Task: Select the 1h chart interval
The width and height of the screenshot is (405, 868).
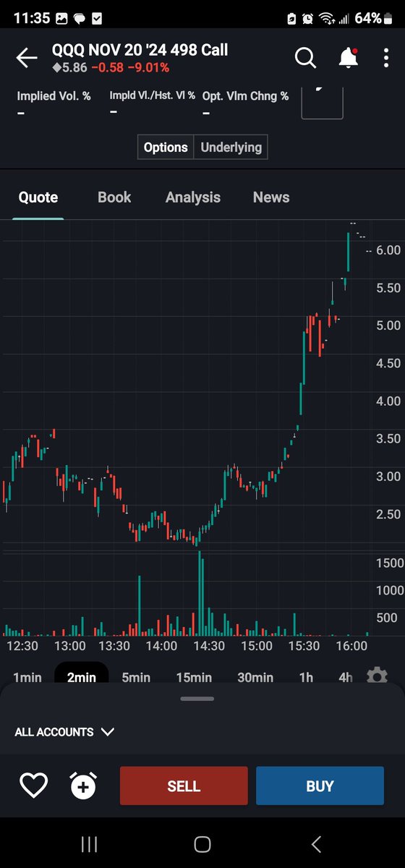Action: click(306, 677)
